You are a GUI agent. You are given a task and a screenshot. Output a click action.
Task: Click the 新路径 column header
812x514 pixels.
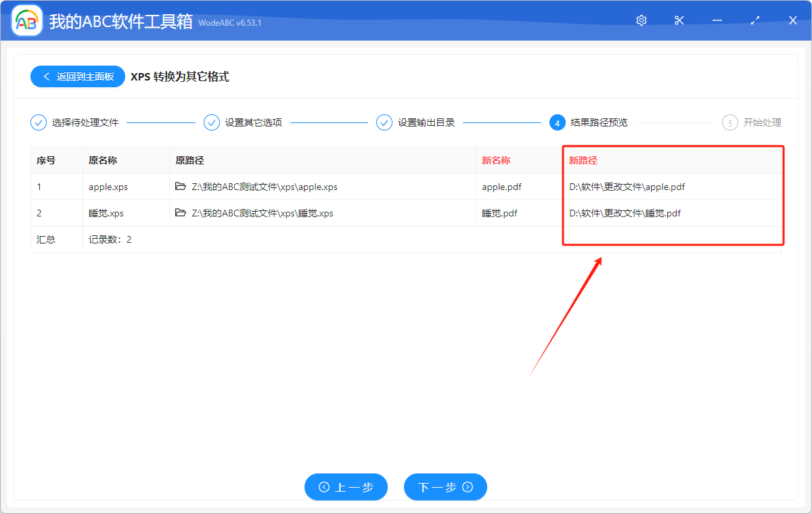(x=583, y=160)
